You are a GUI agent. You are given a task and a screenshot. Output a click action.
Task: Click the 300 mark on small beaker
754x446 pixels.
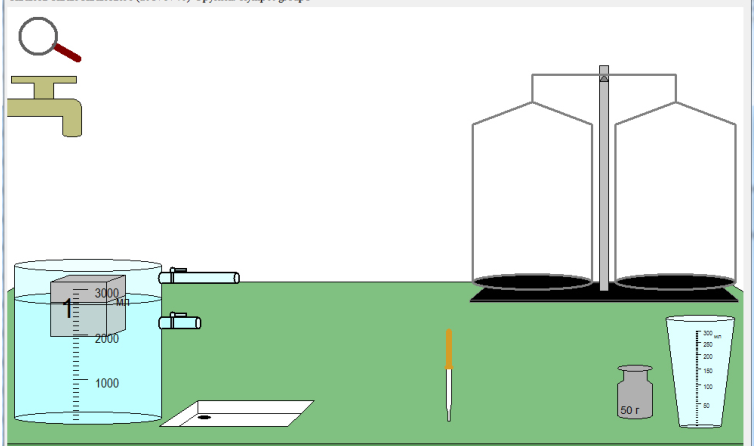click(707, 333)
